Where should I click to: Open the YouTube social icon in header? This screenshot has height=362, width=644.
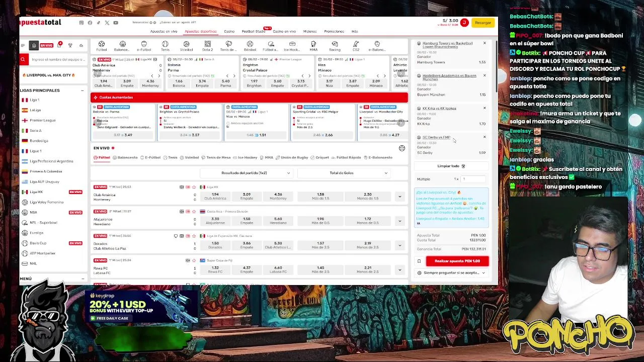click(116, 23)
